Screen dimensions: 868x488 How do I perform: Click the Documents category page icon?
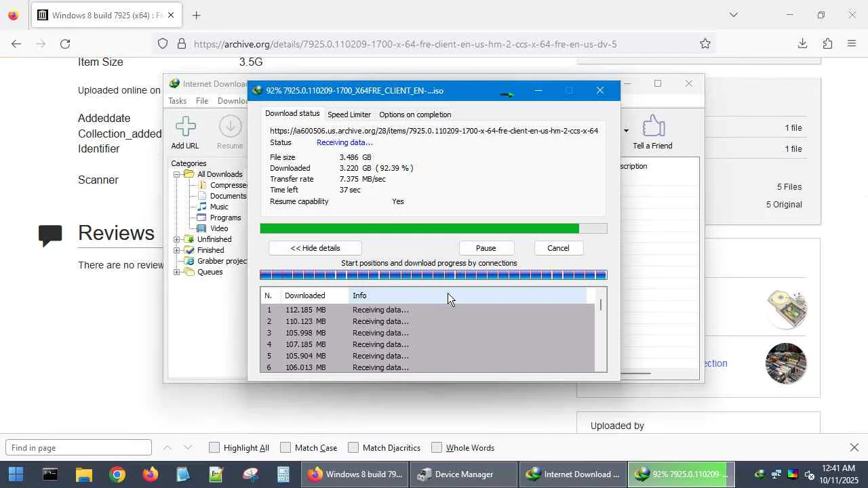202,196
